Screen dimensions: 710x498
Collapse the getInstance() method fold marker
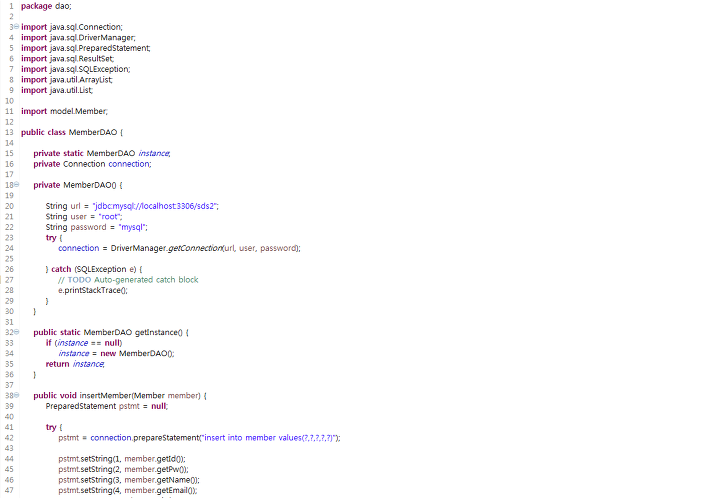[x=17, y=332]
